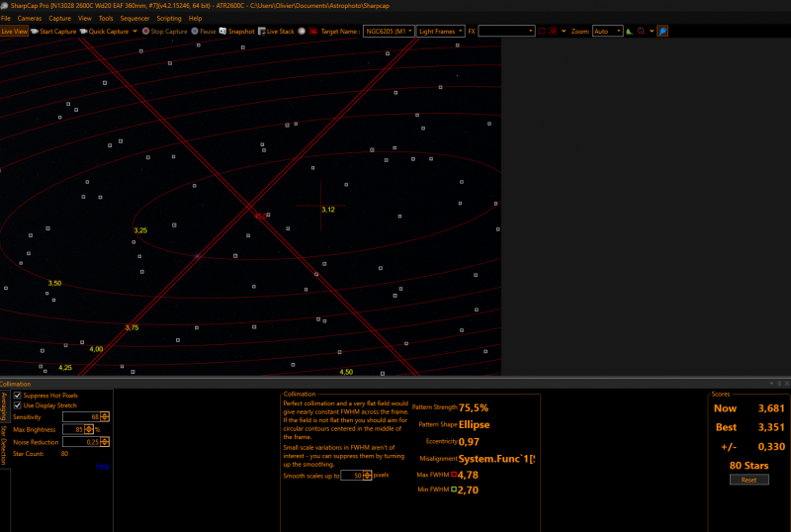Click the green histogram icon
This screenshot has height=532, width=791.
[630, 32]
